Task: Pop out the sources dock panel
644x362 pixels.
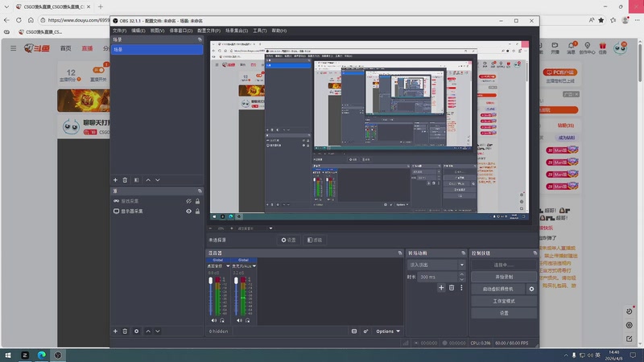Action: point(200,191)
